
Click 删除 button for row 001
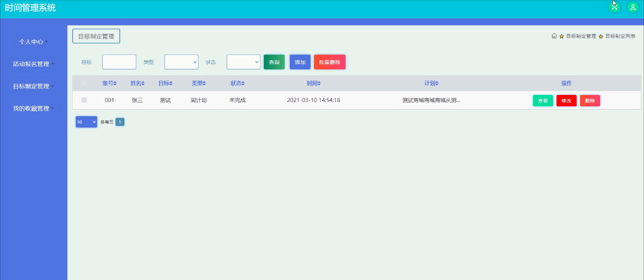click(590, 101)
